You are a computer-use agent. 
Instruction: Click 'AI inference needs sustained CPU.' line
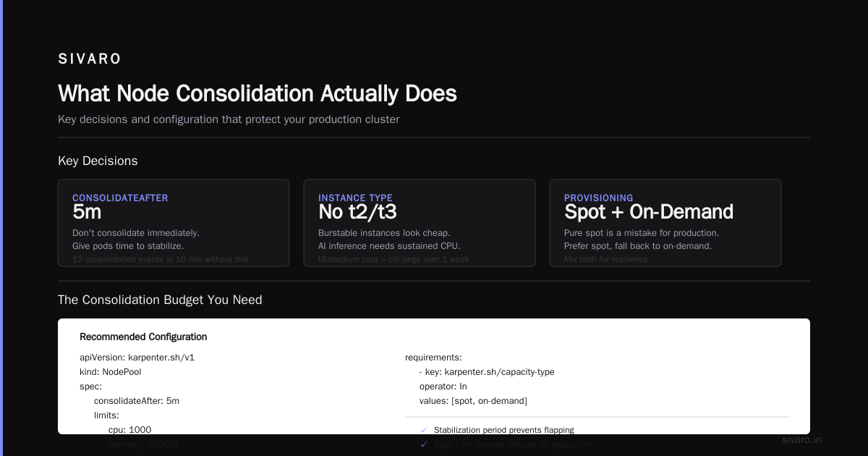click(389, 246)
